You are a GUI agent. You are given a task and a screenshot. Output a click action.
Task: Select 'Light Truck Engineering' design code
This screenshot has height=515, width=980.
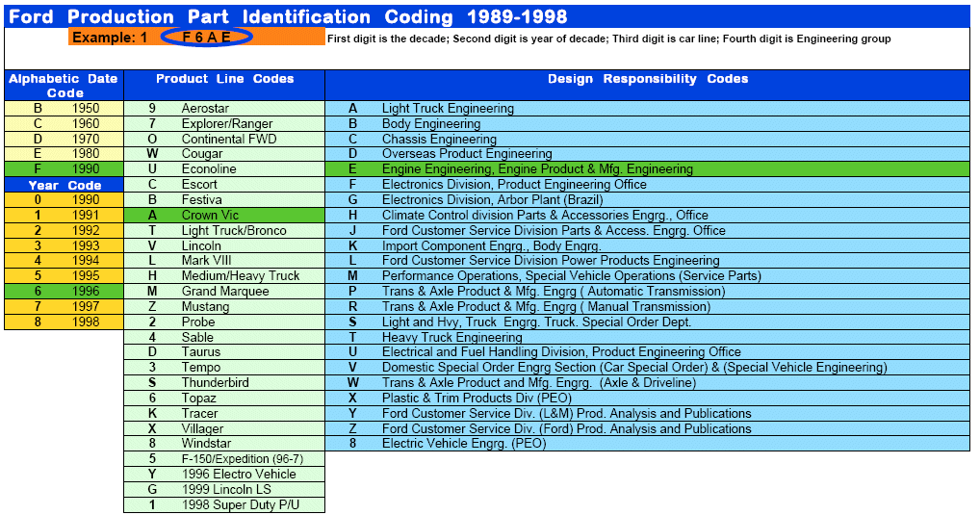click(648, 108)
